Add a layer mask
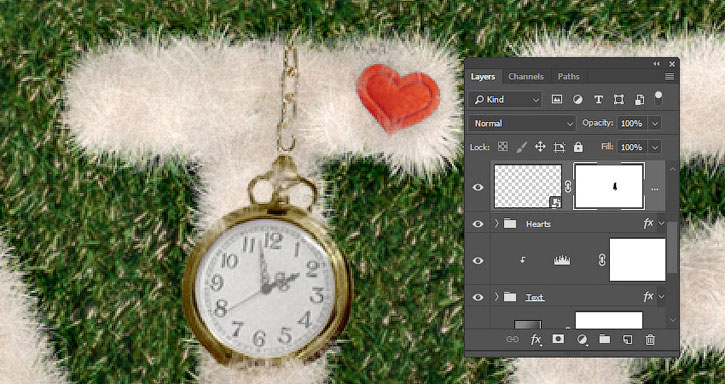 coord(558,340)
